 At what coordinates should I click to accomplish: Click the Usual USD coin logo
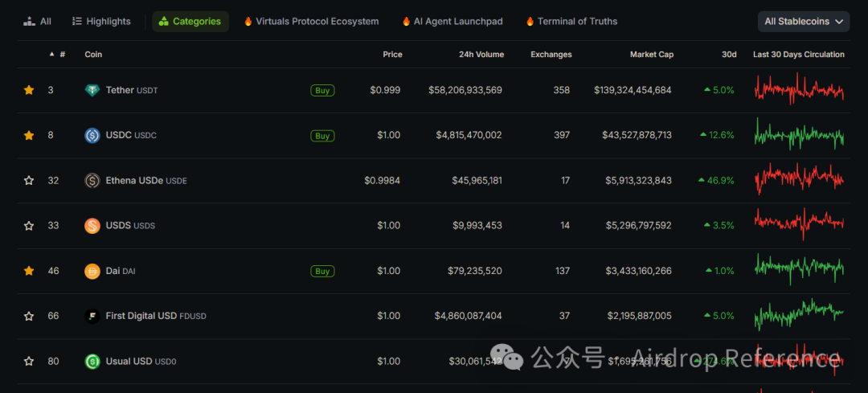tap(92, 362)
